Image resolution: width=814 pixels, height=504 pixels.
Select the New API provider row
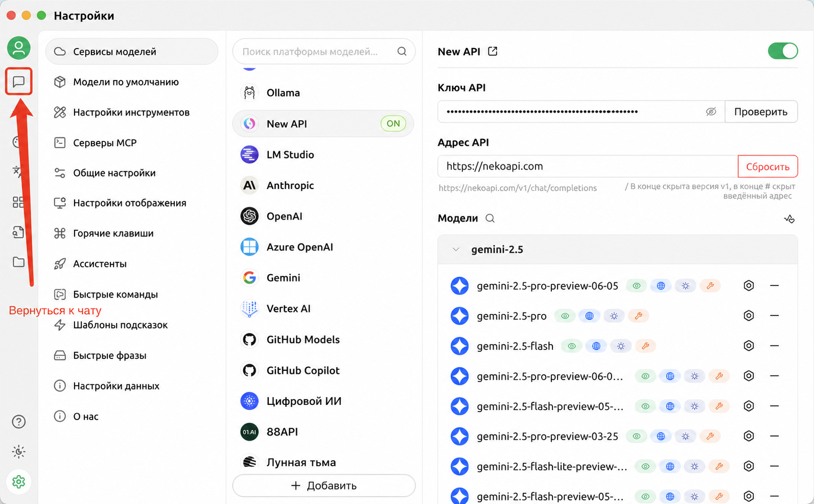(323, 124)
